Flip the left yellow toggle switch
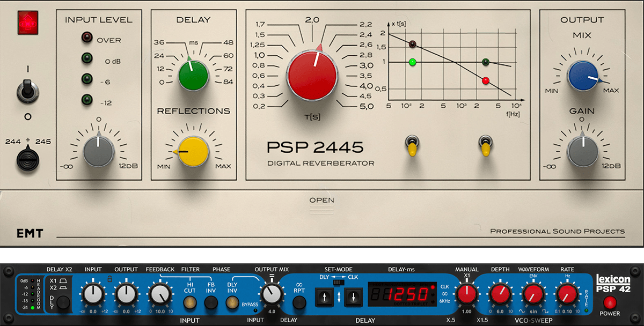 [x=413, y=146]
